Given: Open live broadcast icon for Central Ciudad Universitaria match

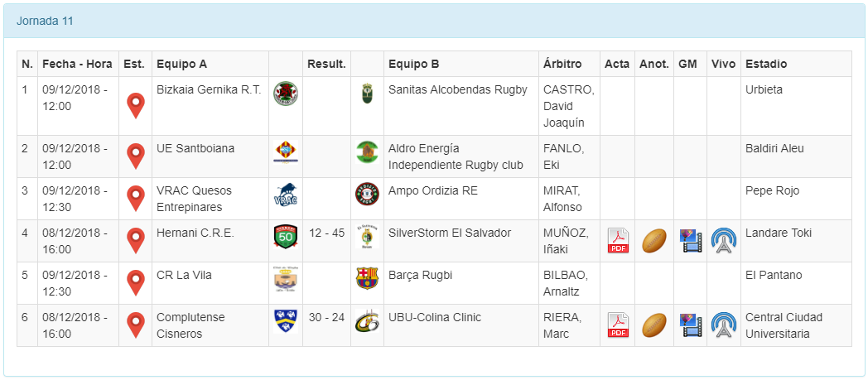Looking at the screenshot, I should 723,325.
